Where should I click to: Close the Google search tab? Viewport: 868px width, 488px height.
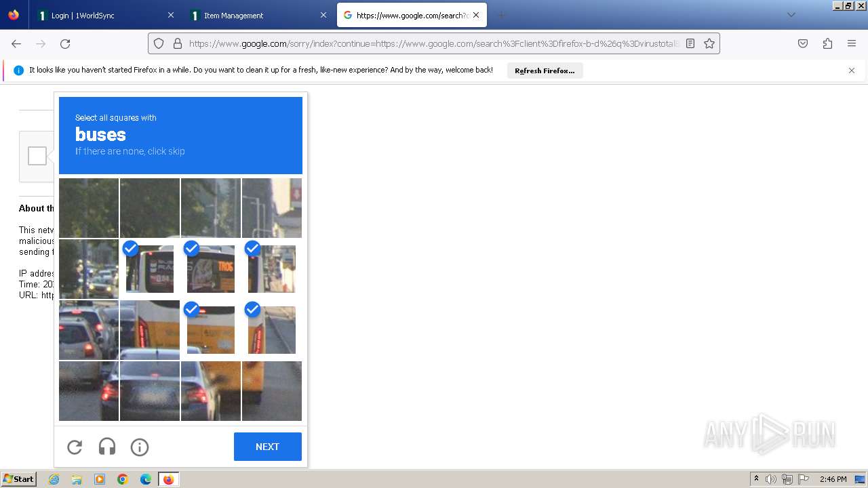click(x=476, y=15)
